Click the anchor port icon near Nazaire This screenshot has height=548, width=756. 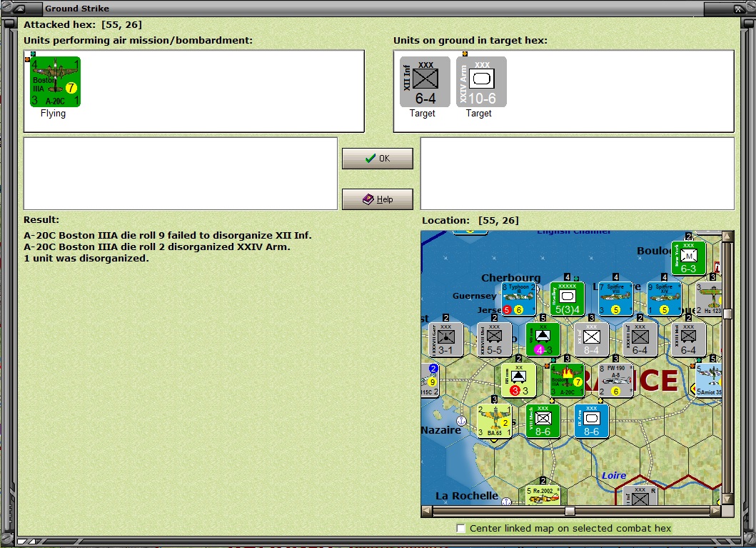coord(461,421)
